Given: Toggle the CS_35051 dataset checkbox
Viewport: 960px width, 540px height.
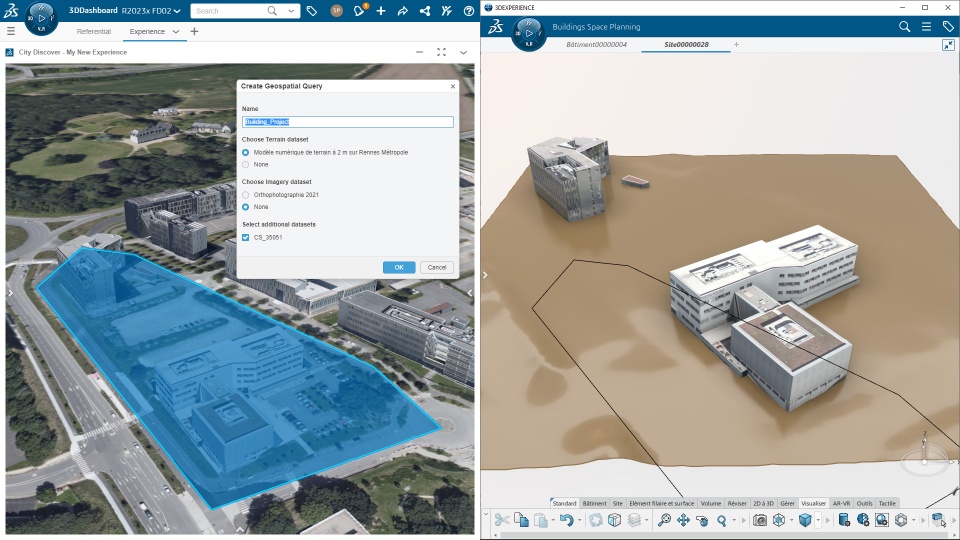Looking at the screenshot, I should [x=246, y=238].
